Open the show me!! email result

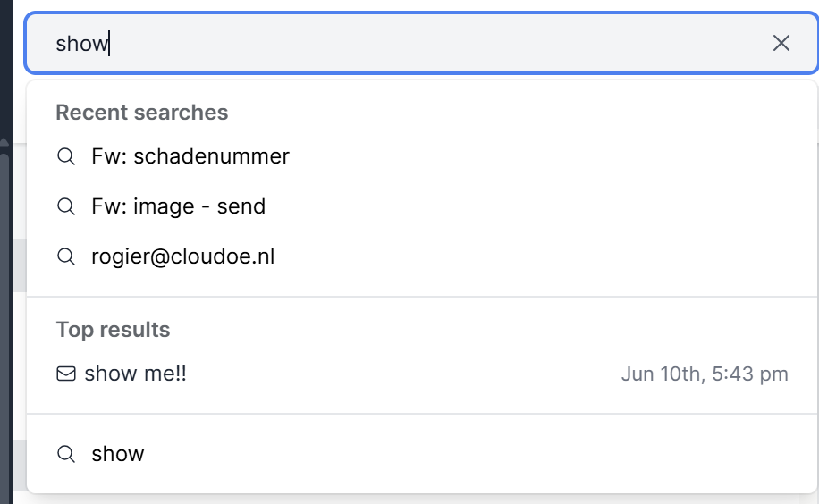[x=135, y=374]
